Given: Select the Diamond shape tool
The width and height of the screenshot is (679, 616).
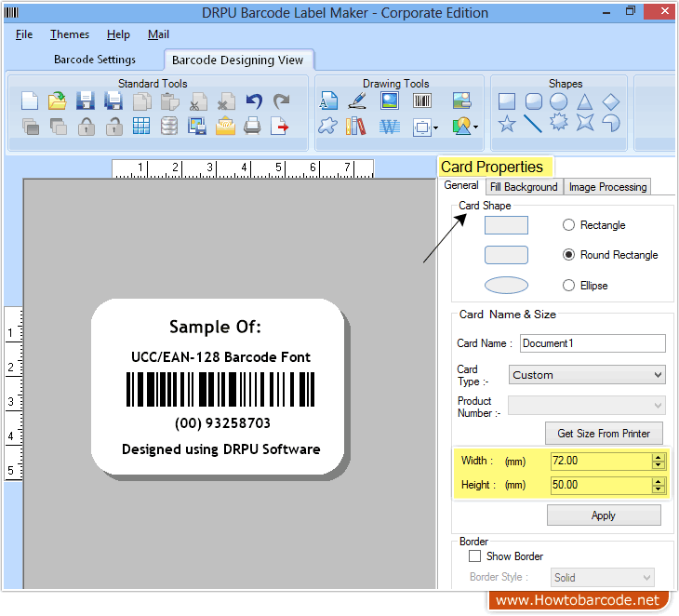Looking at the screenshot, I should (x=610, y=101).
